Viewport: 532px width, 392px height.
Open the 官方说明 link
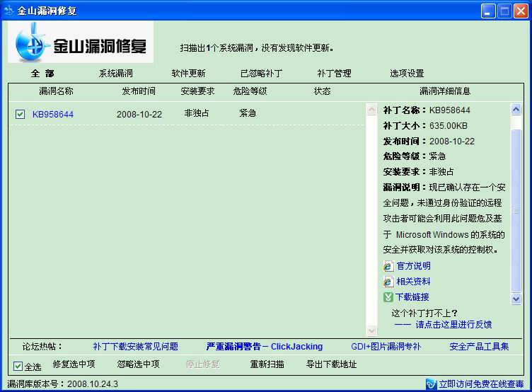click(414, 266)
